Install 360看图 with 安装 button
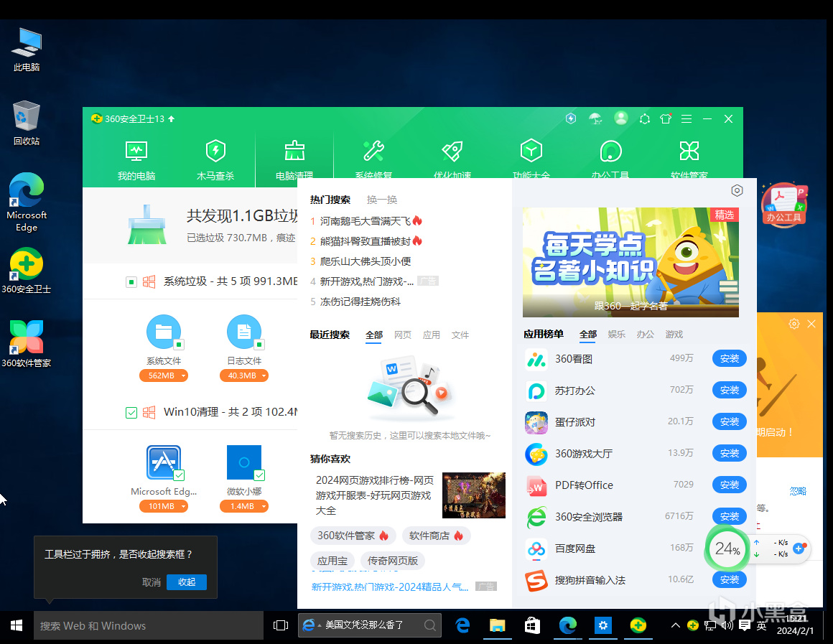The height and width of the screenshot is (644, 833). (x=730, y=359)
